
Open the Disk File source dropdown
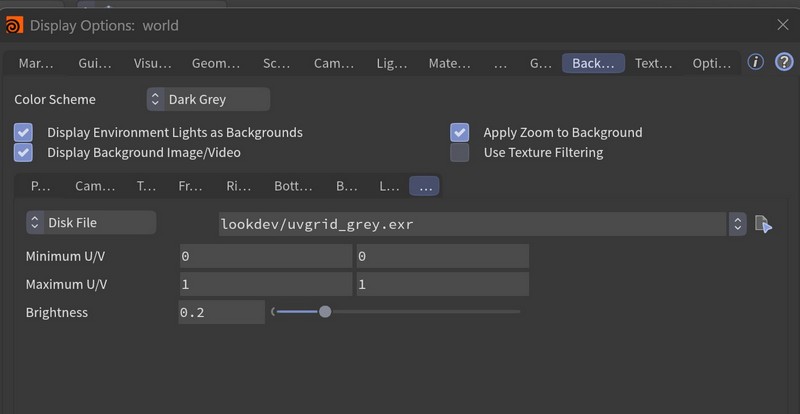tap(91, 223)
